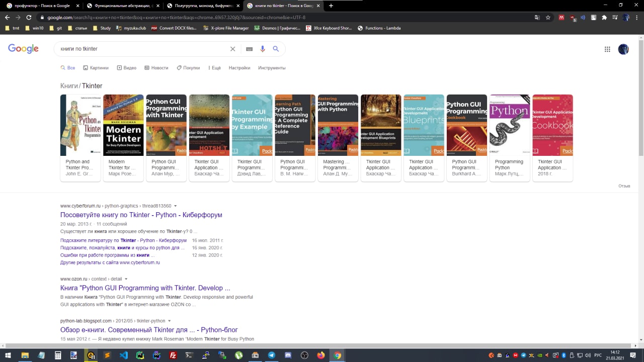Open Visual Studio Code from taskbar
The height and width of the screenshot is (362, 644).
point(123,355)
